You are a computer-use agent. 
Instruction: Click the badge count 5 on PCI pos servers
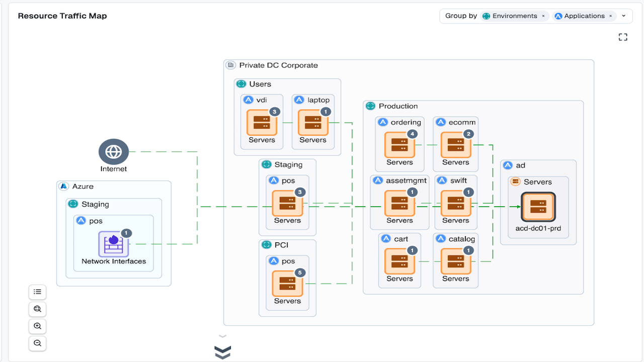[300, 273]
